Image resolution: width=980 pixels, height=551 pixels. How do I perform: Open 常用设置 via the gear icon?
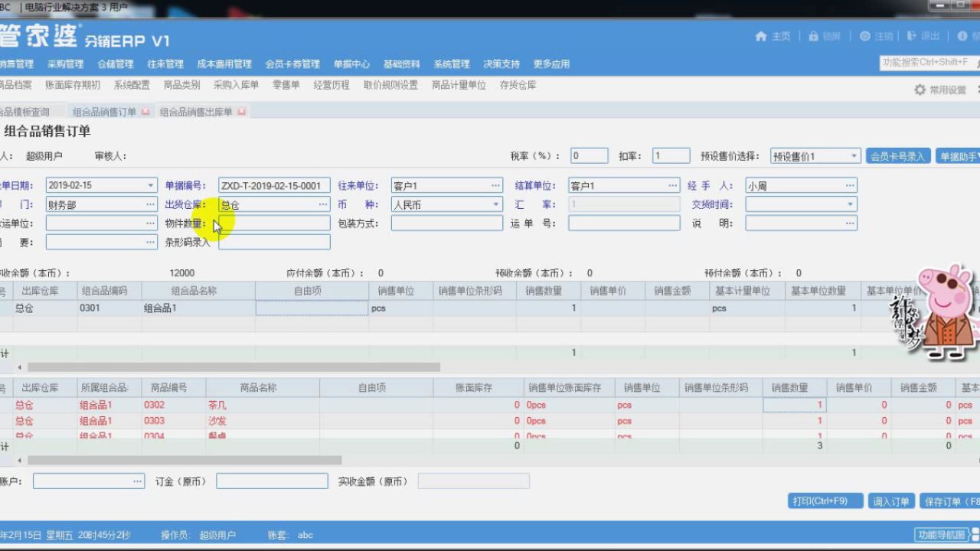point(919,89)
